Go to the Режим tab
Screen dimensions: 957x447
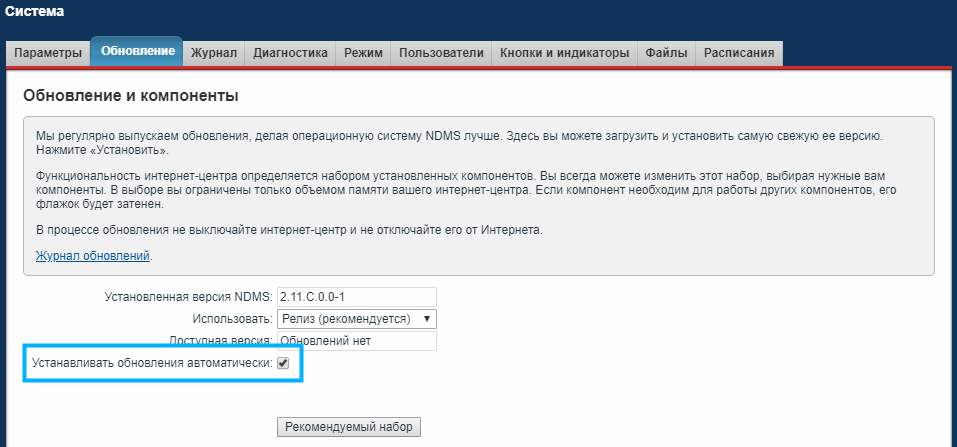(x=363, y=53)
